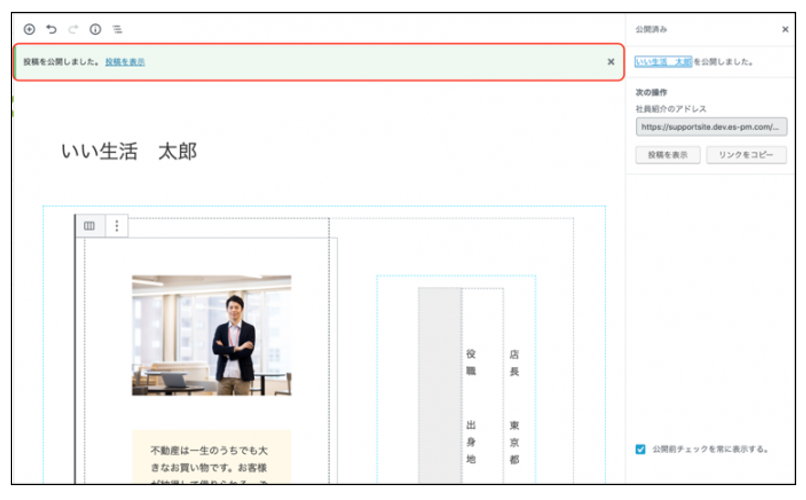Select the post URL address field
The width and height of the screenshot is (806, 500).
click(711, 128)
